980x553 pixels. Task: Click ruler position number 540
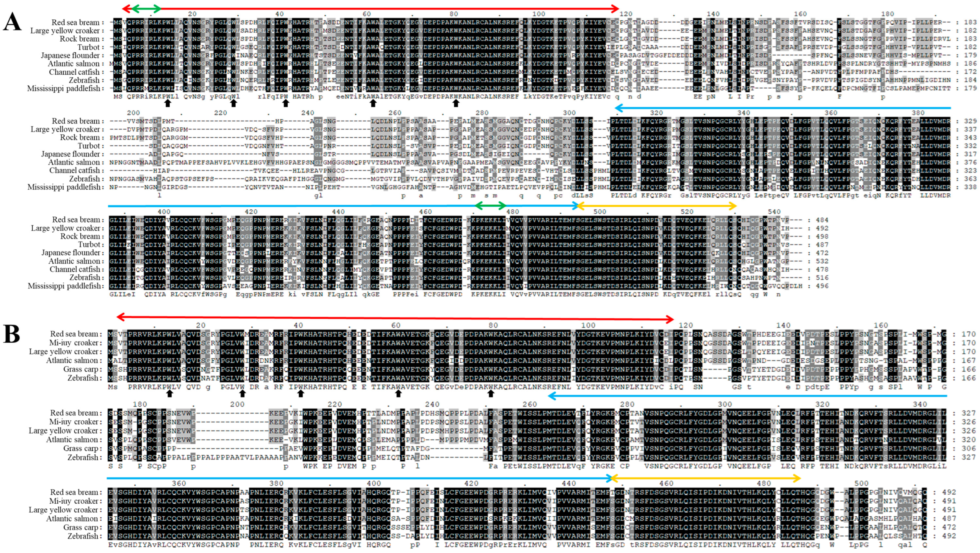pyautogui.click(x=774, y=212)
